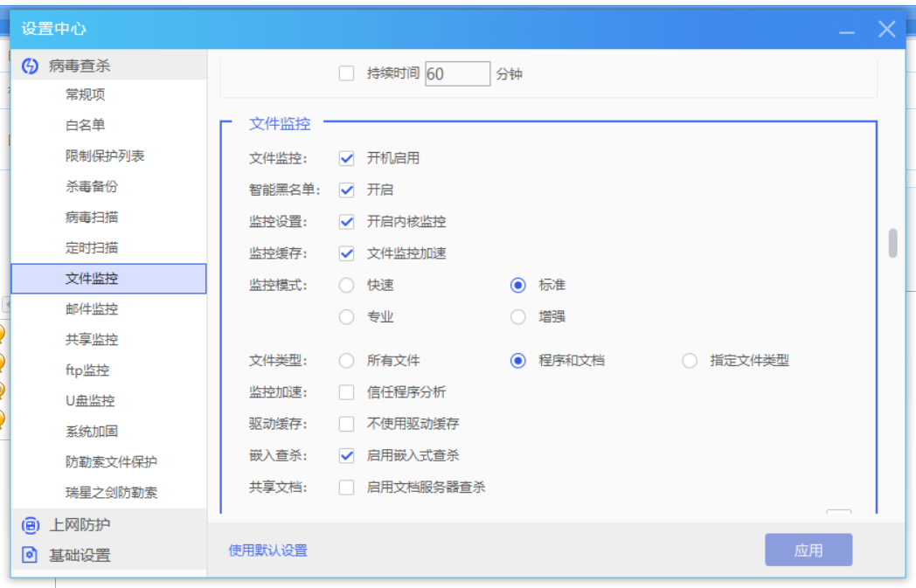The image size is (916, 588).
Task: Click the 监控加速: label
Action: click(278, 391)
